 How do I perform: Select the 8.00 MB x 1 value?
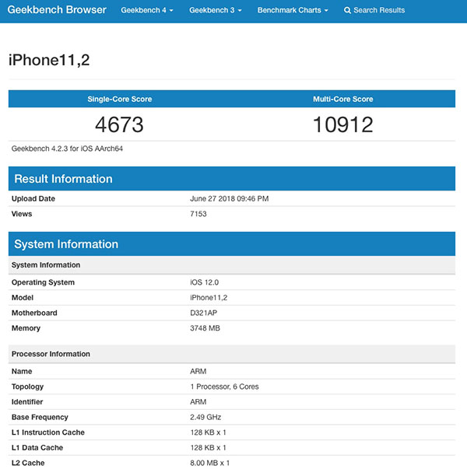pyautogui.click(x=210, y=463)
